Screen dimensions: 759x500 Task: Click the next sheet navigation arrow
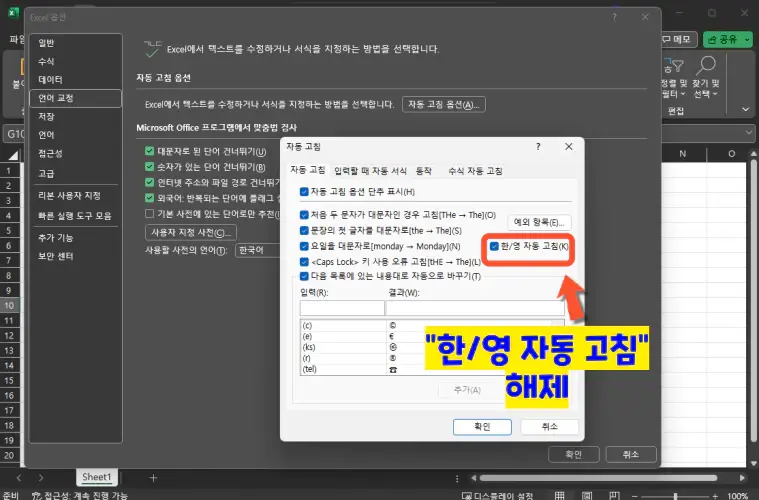pos(41,478)
